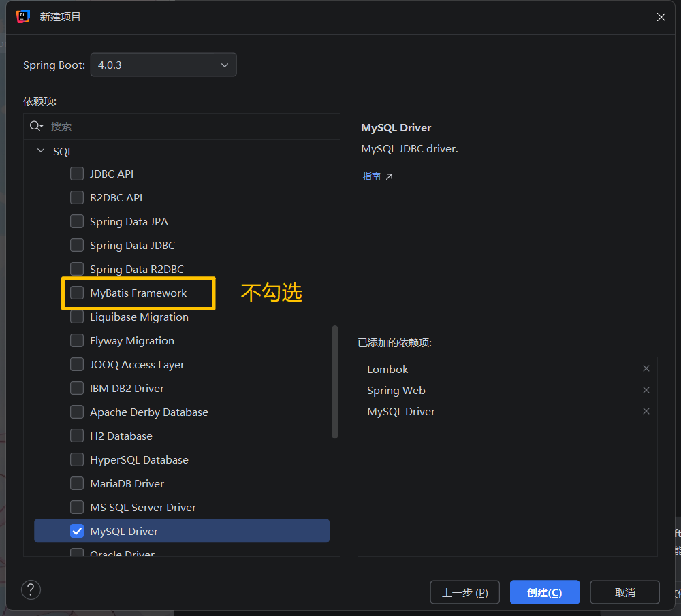
Task: Check the JDBC API checkbox
Action: coord(77,174)
